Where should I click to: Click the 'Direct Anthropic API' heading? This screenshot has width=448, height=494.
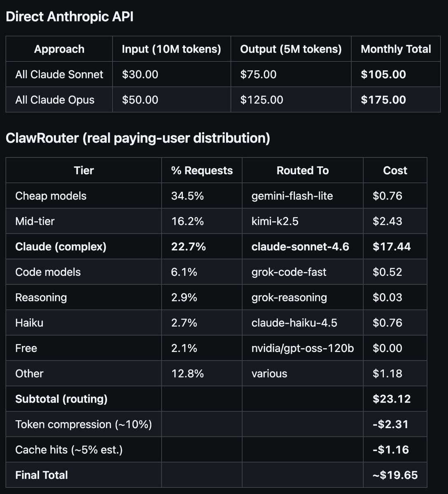(x=69, y=17)
